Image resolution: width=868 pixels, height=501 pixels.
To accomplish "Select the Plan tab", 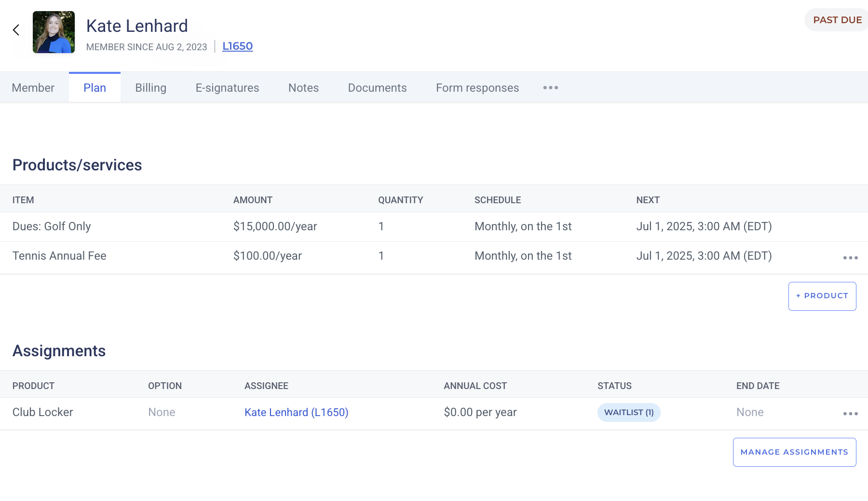I will pos(95,88).
